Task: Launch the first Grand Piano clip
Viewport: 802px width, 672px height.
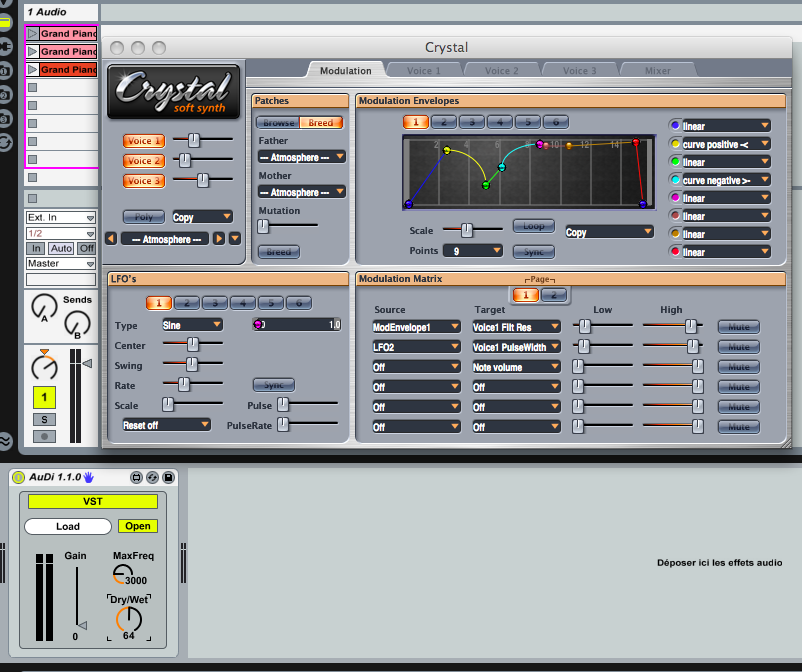Action: click(x=33, y=34)
